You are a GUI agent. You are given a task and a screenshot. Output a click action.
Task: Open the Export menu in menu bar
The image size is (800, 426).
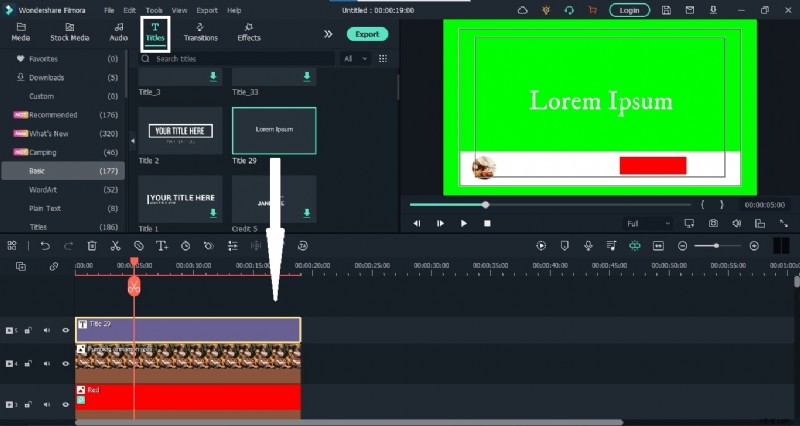[x=207, y=10]
